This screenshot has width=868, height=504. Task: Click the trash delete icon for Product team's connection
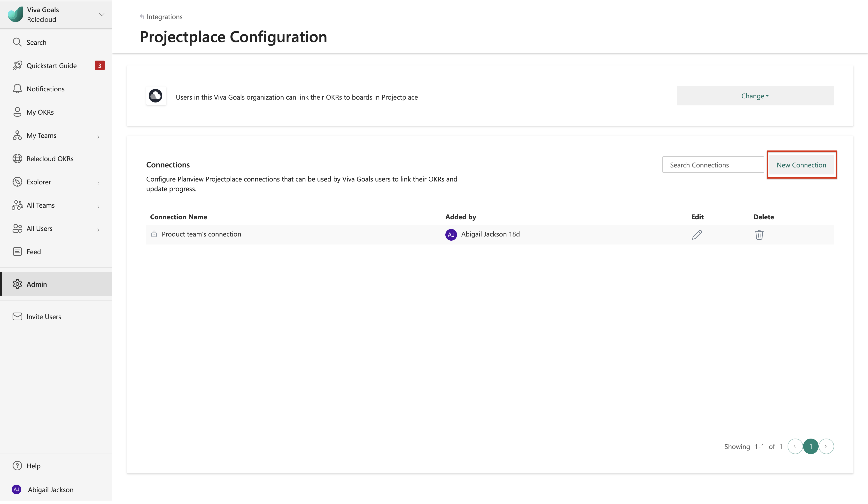point(759,235)
